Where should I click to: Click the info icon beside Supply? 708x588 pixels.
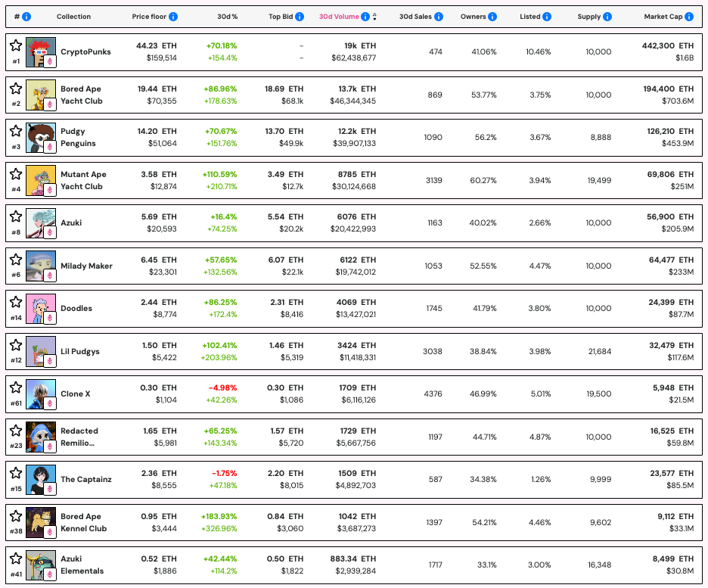click(607, 16)
